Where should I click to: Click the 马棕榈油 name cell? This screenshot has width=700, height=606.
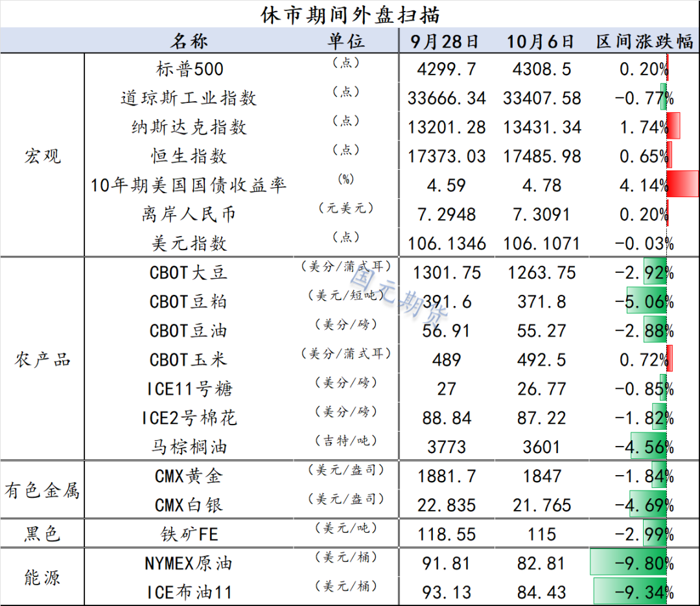click(189, 447)
